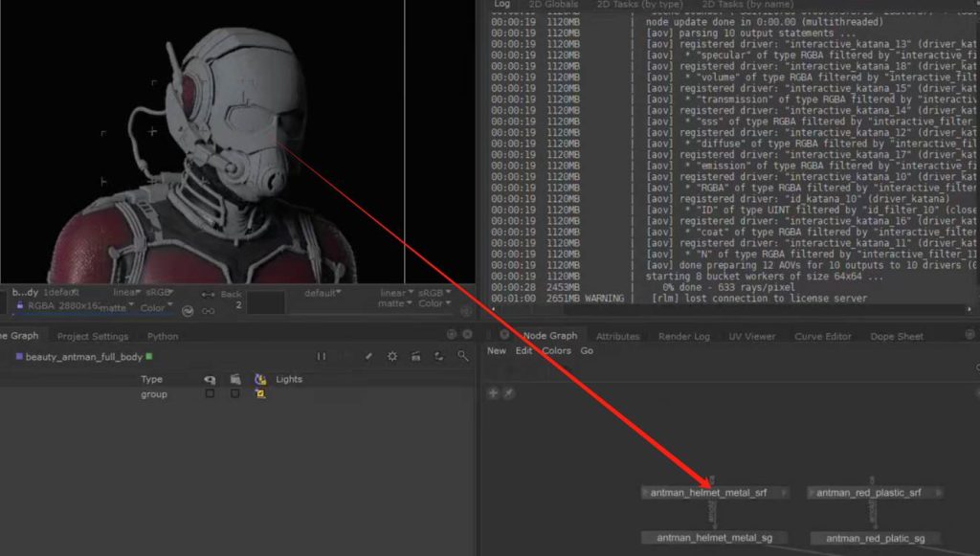Image resolution: width=980 pixels, height=556 pixels.
Task: Click the pencil edit icon in the Scene Graph toolbar
Action: coord(368,357)
